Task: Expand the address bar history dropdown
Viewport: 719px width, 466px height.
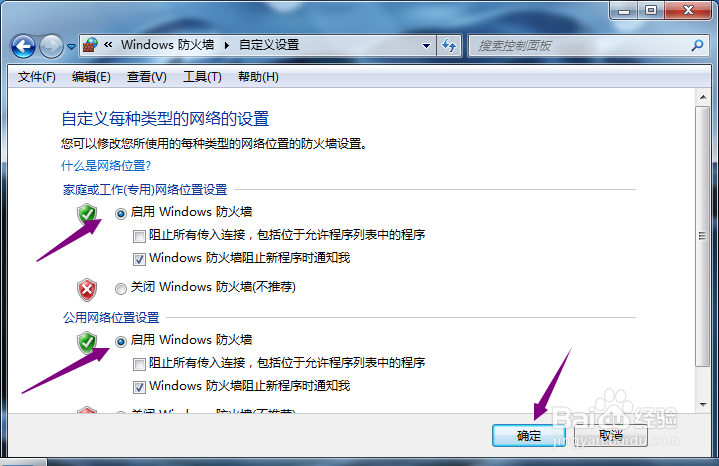Action: [426, 45]
